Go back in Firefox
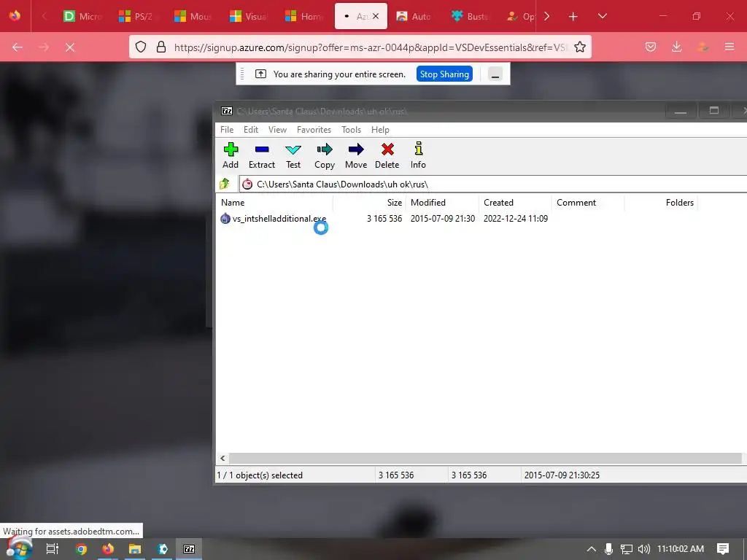 [x=18, y=47]
